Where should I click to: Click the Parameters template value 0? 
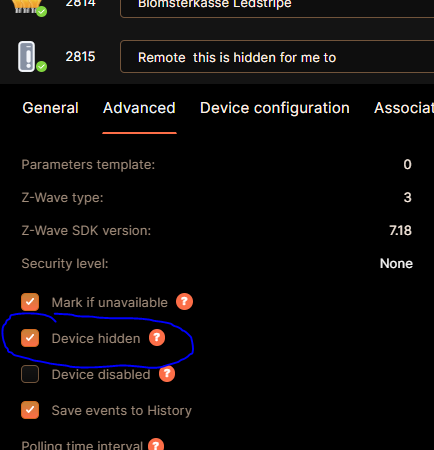407,164
